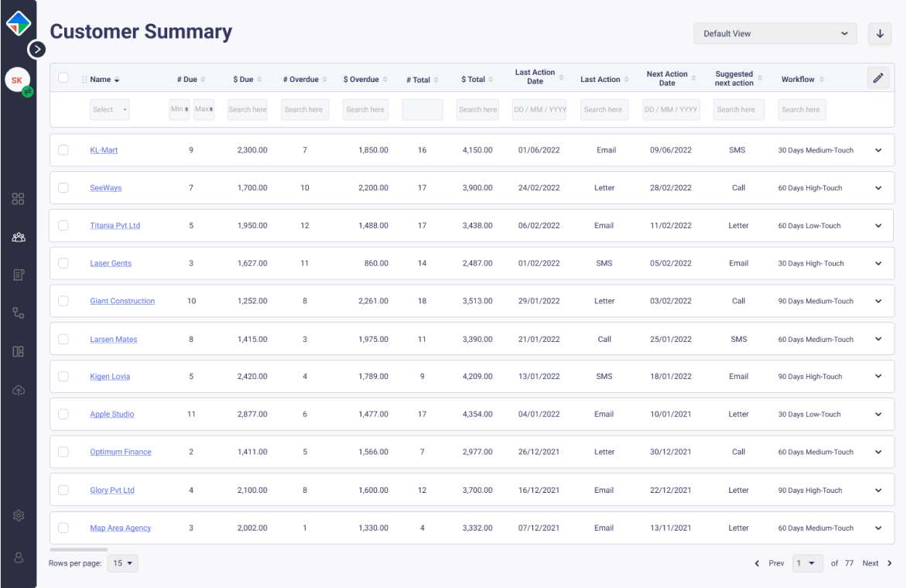Select the Customers people icon in sidebar

18,237
